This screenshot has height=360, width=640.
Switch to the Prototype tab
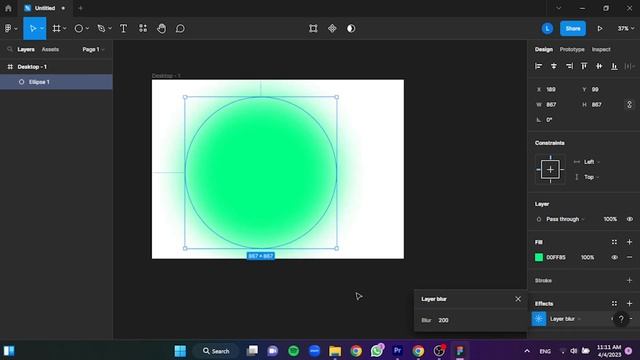coord(572,49)
